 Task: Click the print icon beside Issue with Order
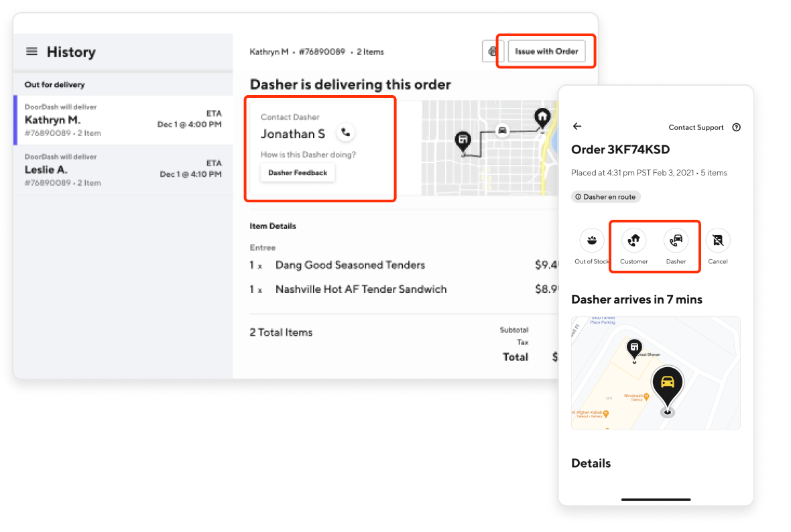(x=492, y=52)
